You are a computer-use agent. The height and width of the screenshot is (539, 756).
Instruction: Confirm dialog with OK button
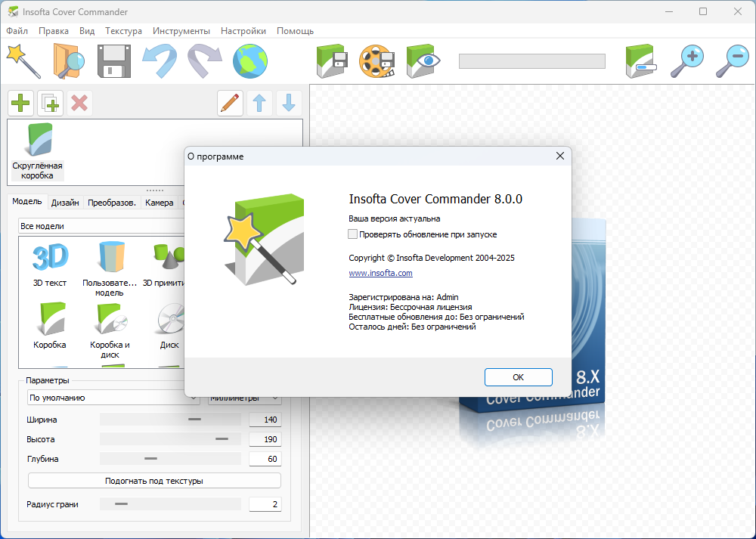519,377
